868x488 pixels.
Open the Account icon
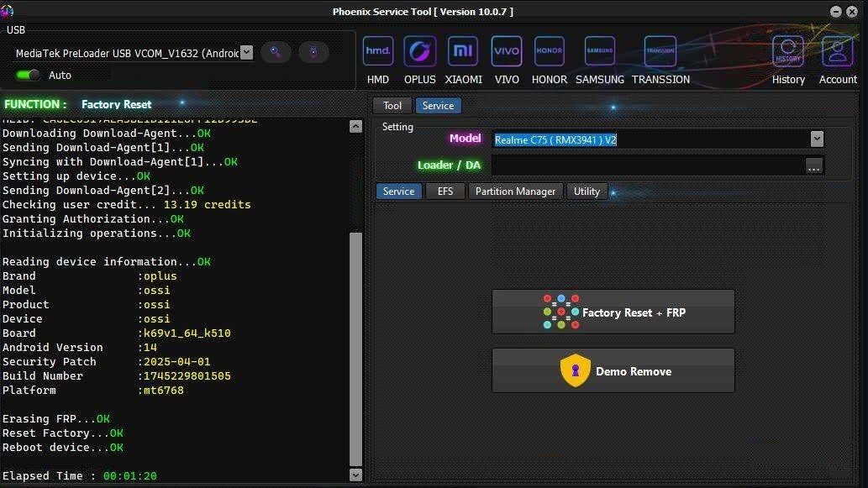pos(838,51)
